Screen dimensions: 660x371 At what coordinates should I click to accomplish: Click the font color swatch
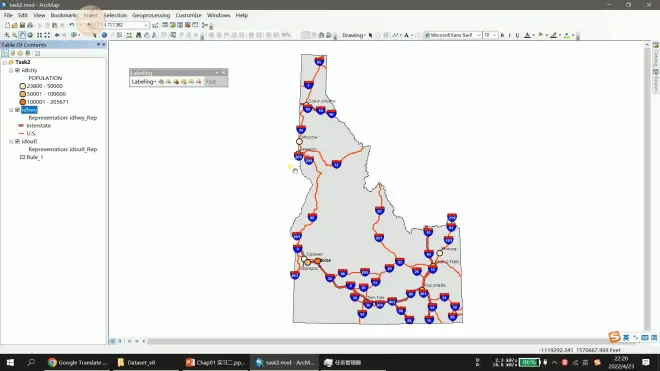[x=527, y=35]
